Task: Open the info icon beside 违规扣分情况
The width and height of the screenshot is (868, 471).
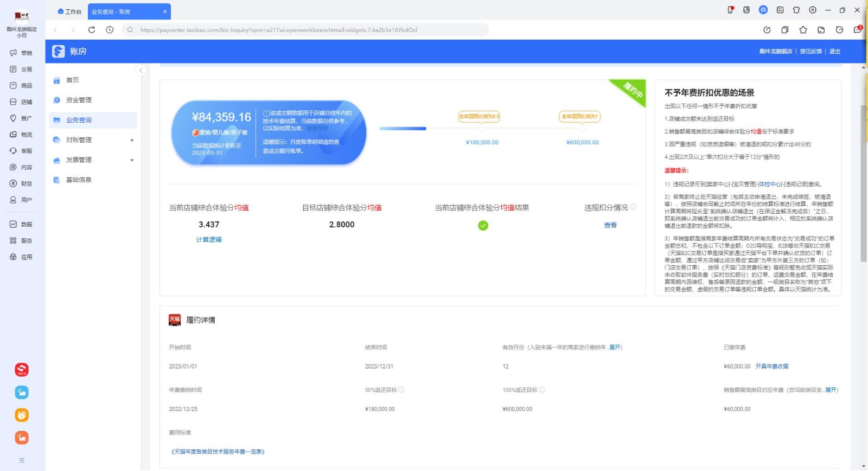Action: pyautogui.click(x=633, y=207)
